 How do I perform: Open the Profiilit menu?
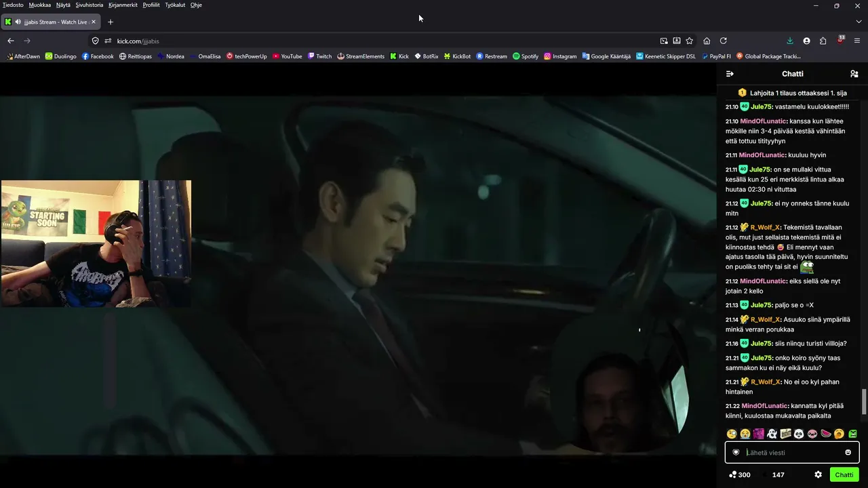[151, 5]
